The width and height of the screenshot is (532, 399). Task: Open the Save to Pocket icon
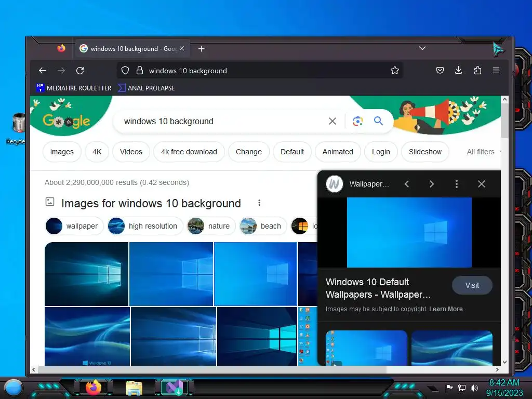click(x=440, y=70)
